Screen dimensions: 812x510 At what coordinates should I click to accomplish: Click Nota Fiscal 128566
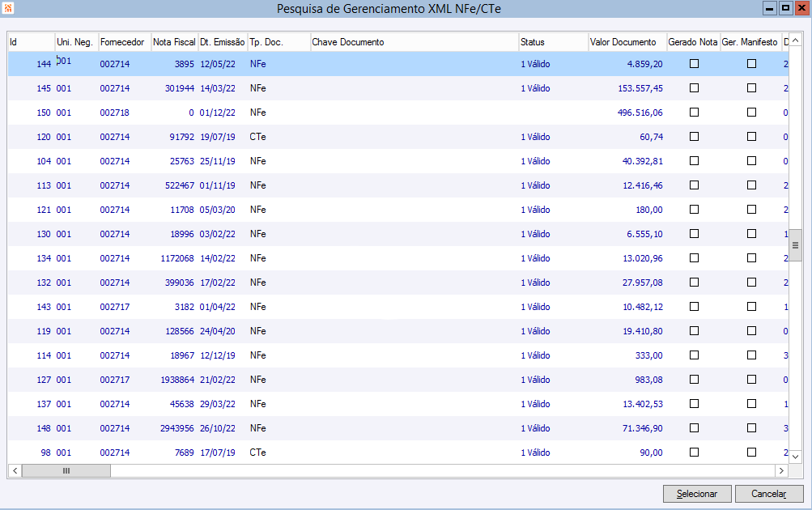tap(179, 331)
